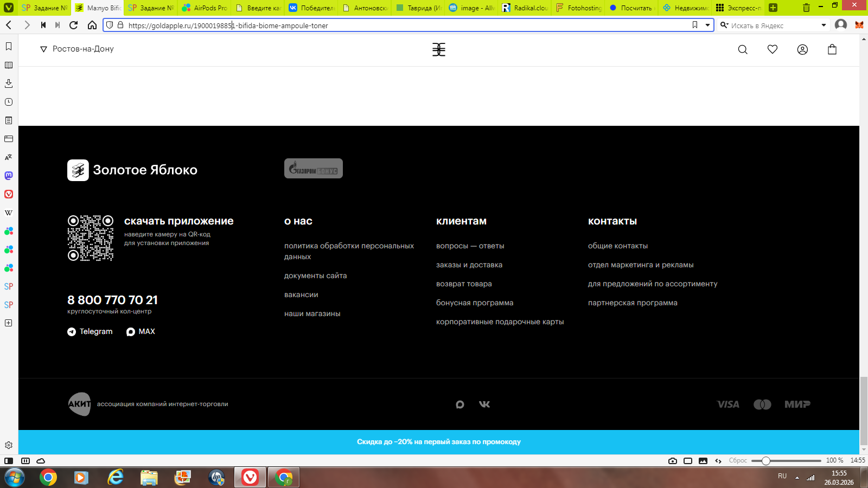Switch to the Недвижимость tab
This screenshot has height=488, width=868.
tap(686, 8)
